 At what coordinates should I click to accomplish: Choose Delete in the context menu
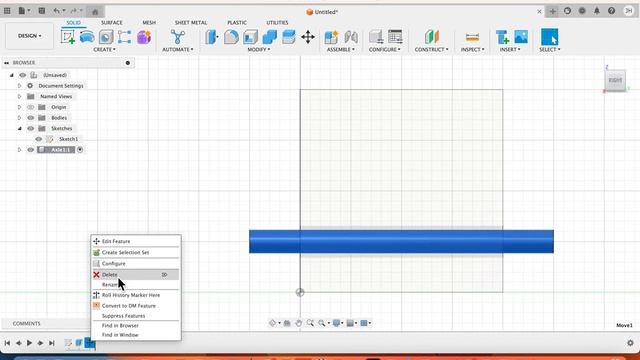[136, 275]
